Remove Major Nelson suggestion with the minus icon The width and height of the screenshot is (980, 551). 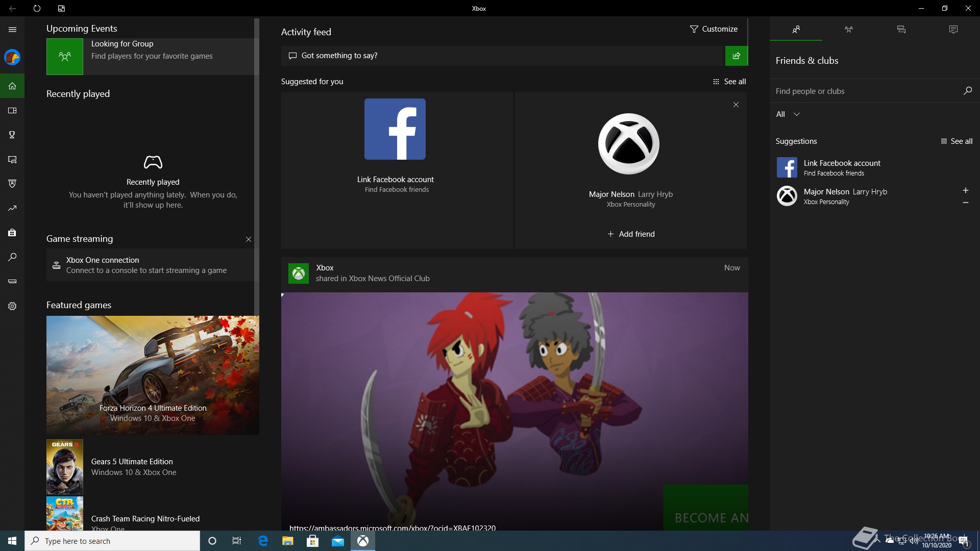965,203
